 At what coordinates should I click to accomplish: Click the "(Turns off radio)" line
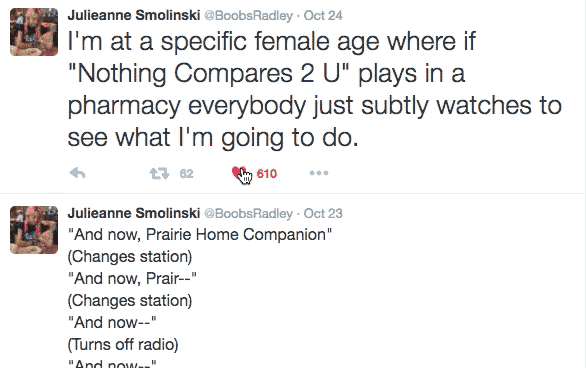(x=123, y=344)
